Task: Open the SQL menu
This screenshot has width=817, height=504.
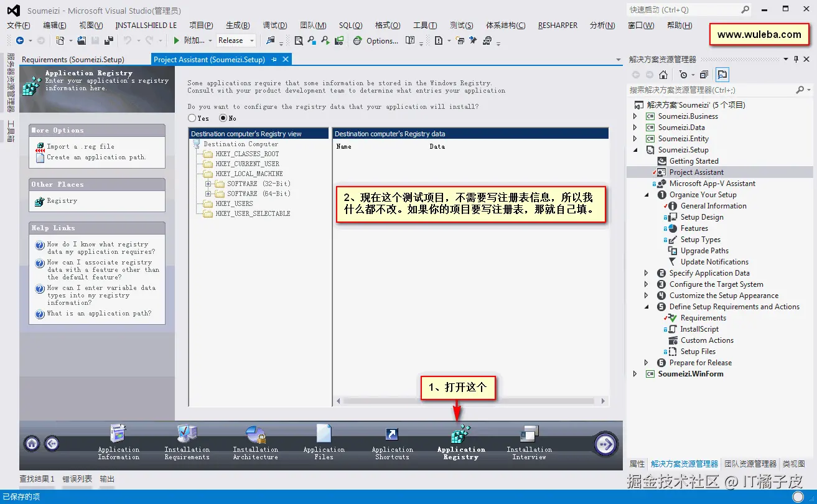Action: point(350,26)
